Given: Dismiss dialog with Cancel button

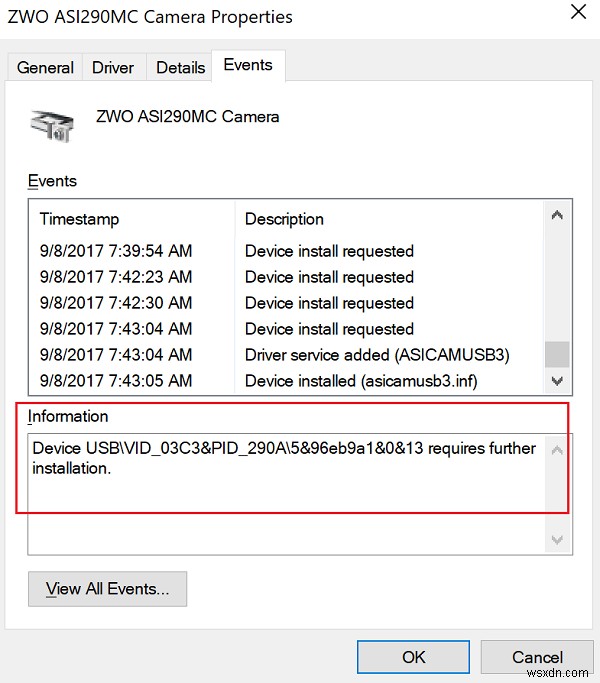Looking at the screenshot, I should click(x=537, y=657).
